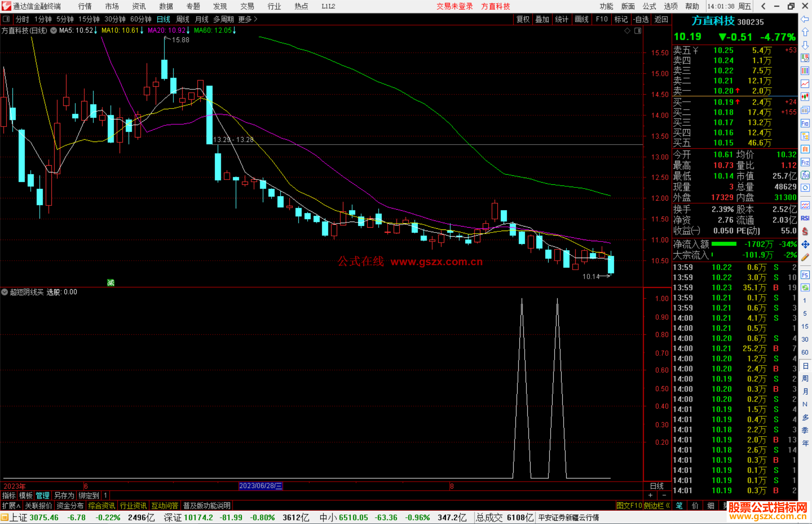Expand the 更多 periods dropdown
This screenshot has width=812, height=524.
tap(248, 19)
